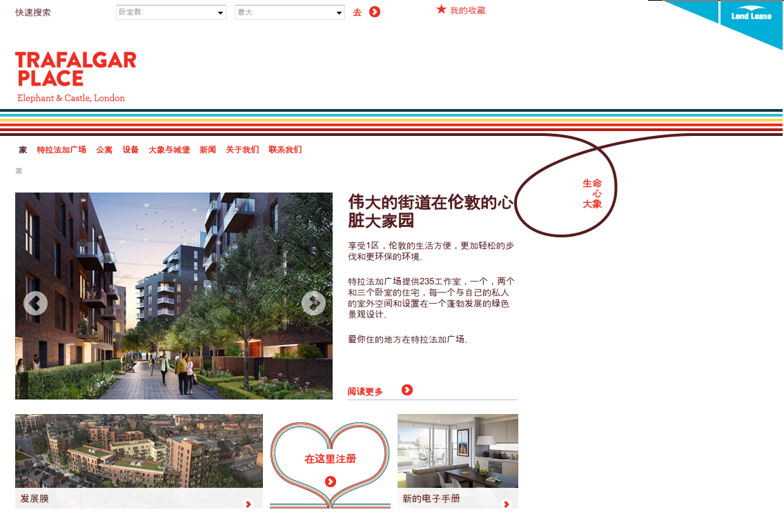Viewport: 784px width, 532px height.
Task: Click the red arrow go icon beside 去
Action: (375, 12)
